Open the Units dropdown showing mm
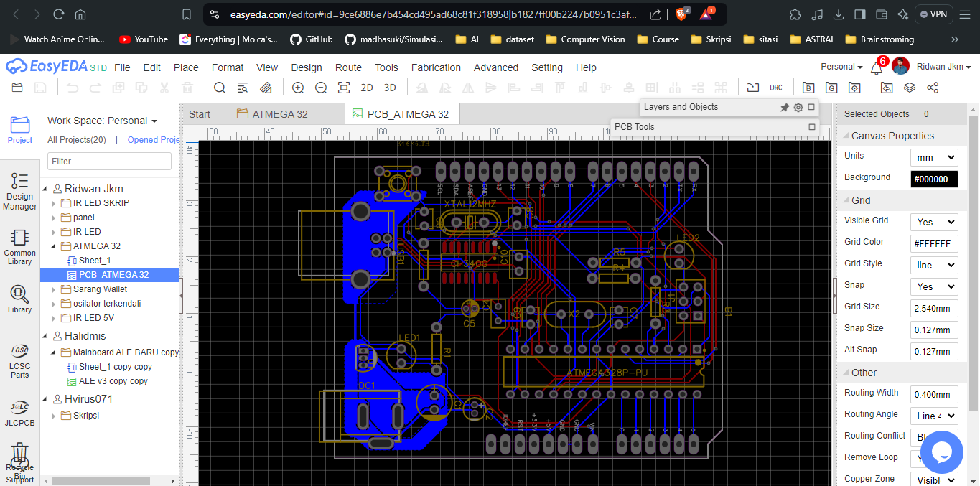Viewport: 980px width, 486px height. coord(933,157)
